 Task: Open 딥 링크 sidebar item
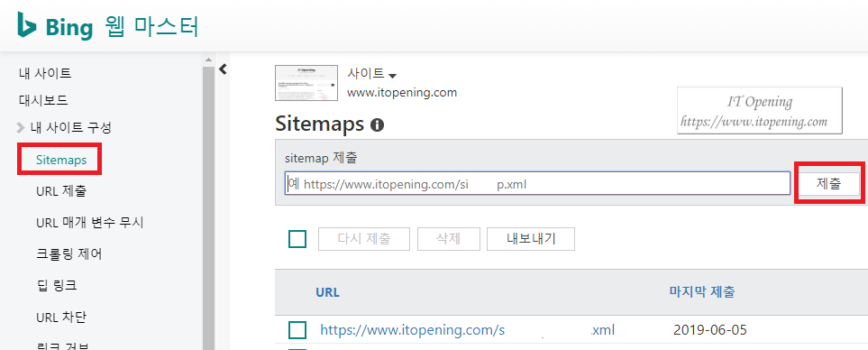click(56, 286)
